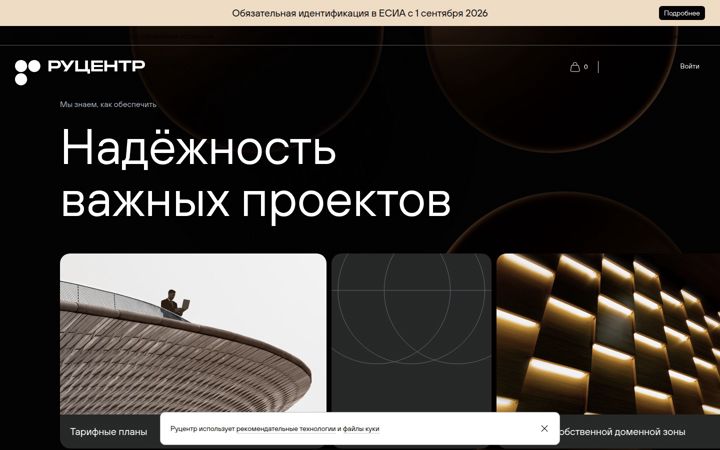Click the Подробнее button in the top banner

click(x=681, y=13)
